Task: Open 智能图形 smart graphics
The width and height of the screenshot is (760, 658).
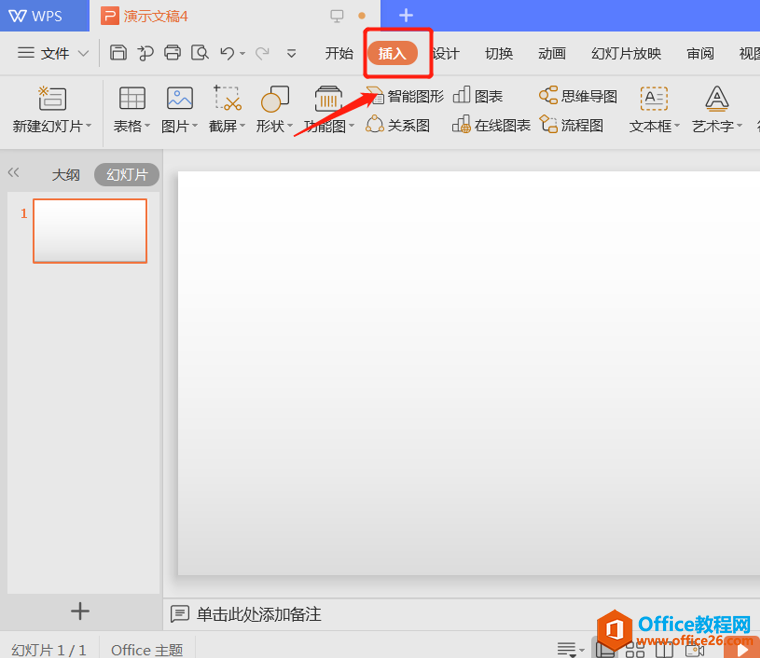Action: point(405,96)
